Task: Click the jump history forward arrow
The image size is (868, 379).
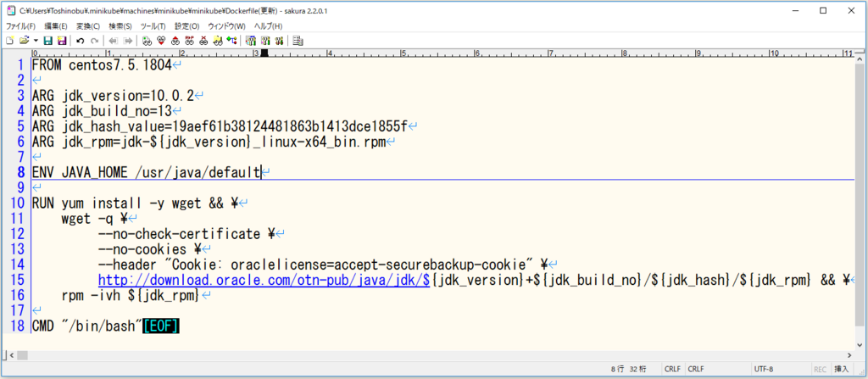Action: tap(128, 41)
